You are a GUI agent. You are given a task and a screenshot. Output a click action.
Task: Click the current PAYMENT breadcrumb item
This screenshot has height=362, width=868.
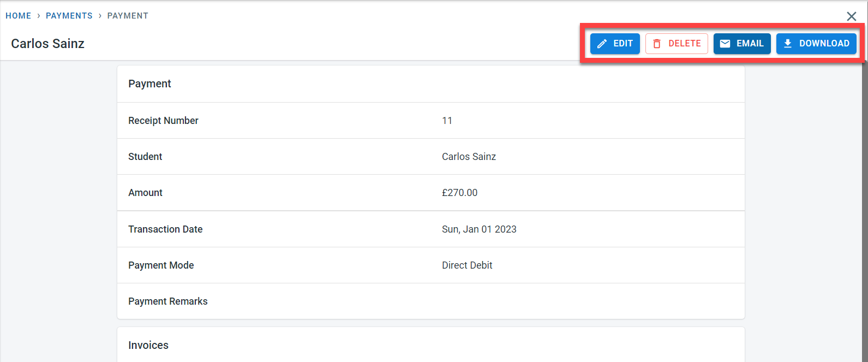tap(128, 16)
